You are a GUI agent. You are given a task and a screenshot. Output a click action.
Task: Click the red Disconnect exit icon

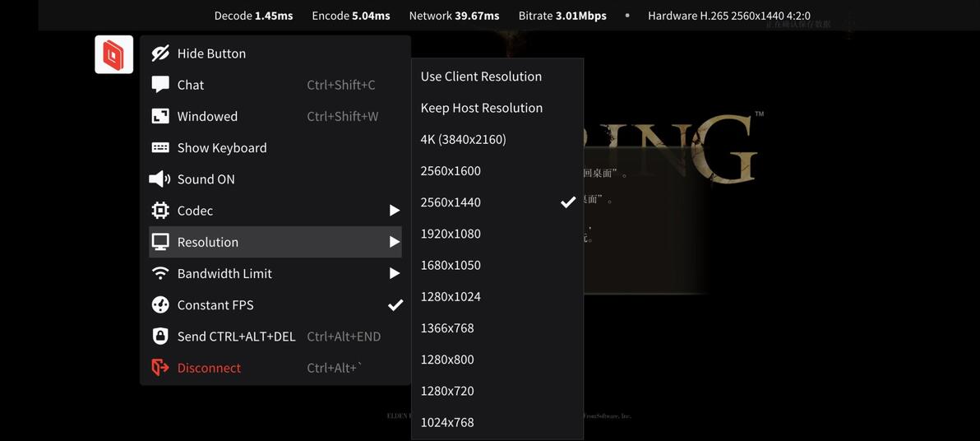(160, 368)
